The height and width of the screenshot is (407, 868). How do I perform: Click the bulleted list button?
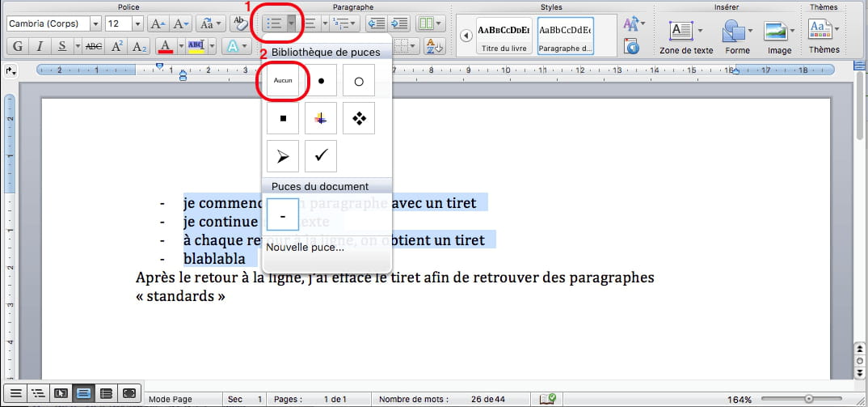pyautogui.click(x=273, y=24)
